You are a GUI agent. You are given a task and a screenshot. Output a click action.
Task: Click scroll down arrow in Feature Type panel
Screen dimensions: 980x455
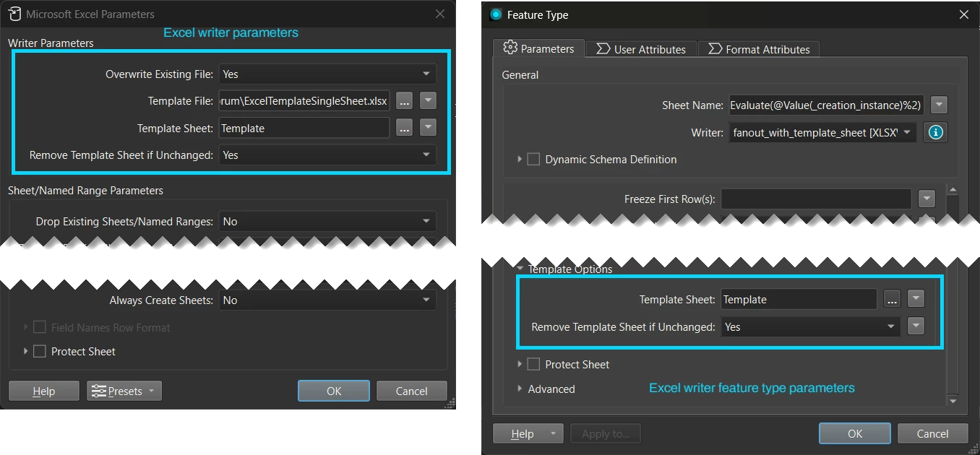[953, 401]
